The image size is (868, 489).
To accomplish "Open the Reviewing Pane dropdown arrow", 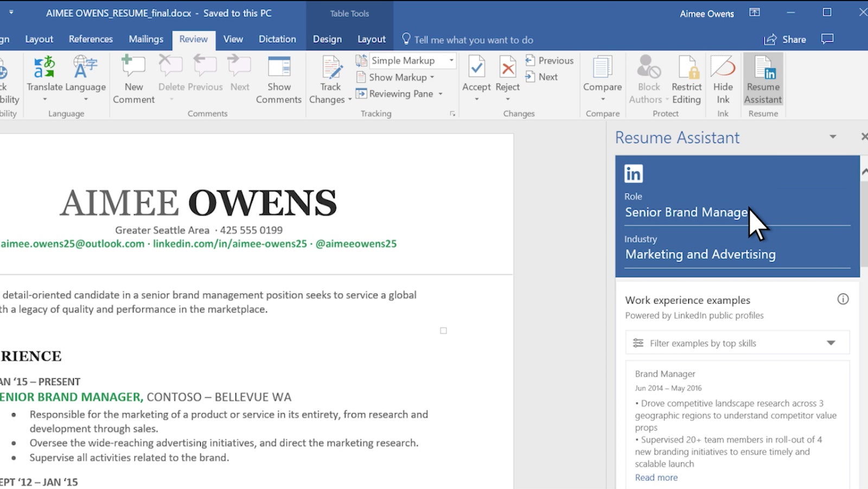I will tap(441, 94).
